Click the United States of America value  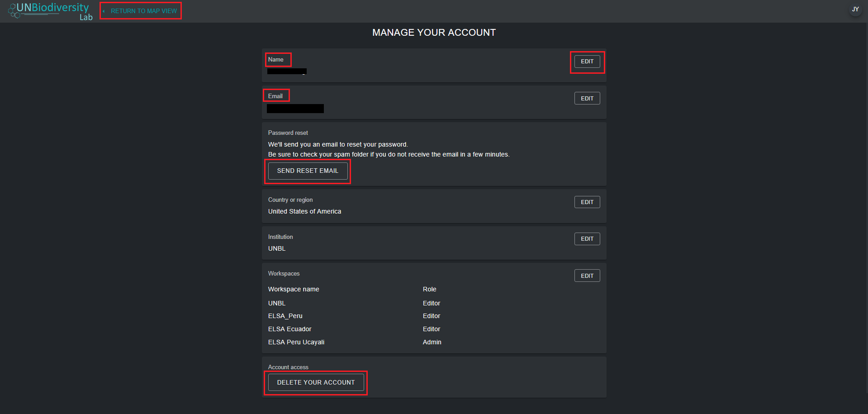[304, 211]
